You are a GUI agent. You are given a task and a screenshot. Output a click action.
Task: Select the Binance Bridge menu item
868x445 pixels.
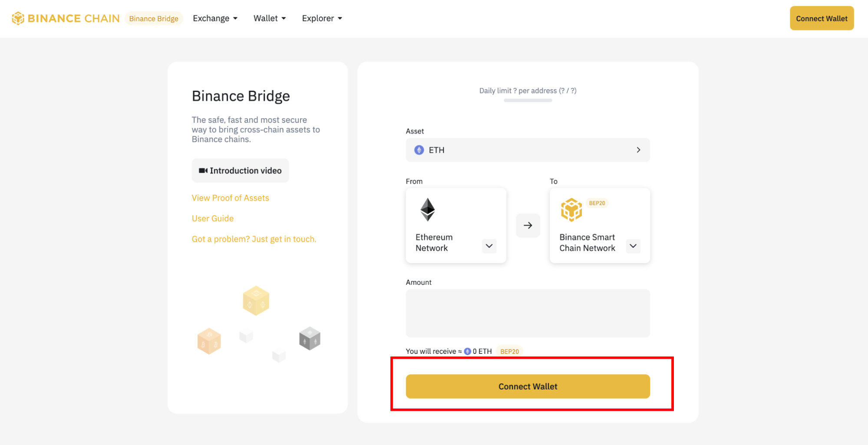pyautogui.click(x=154, y=18)
